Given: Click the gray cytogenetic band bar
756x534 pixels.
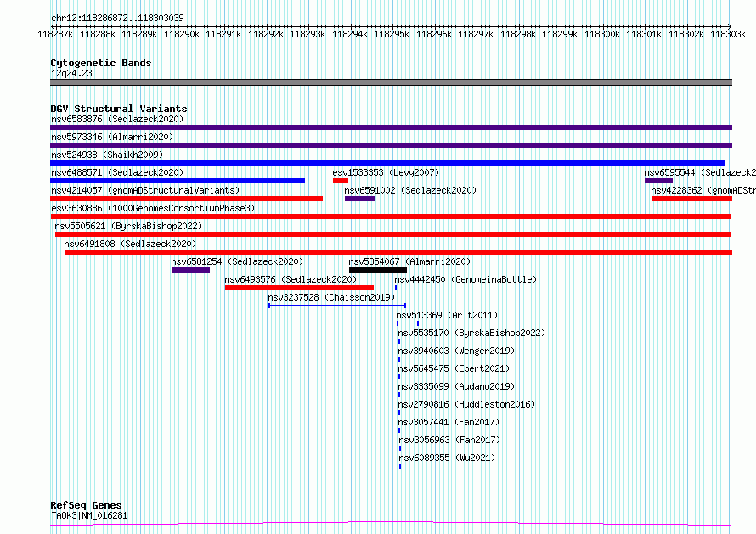Looking at the screenshot, I should [391, 82].
